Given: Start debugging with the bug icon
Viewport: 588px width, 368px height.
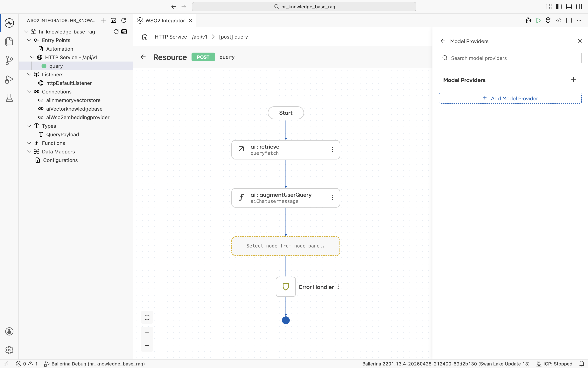Looking at the screenshot, I should click(548, 20).
